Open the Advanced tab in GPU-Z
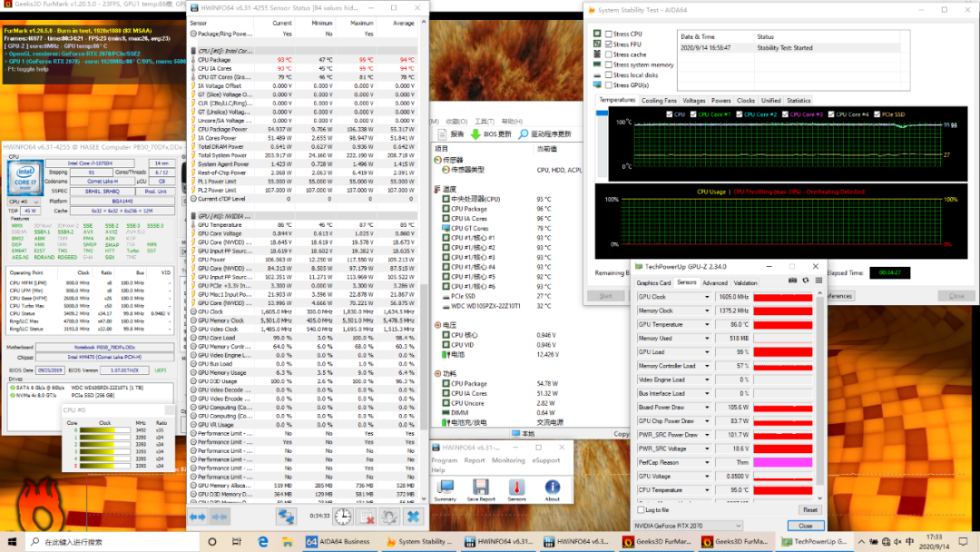Viewport: 980px width, 552px height. [x=714, y=282]
